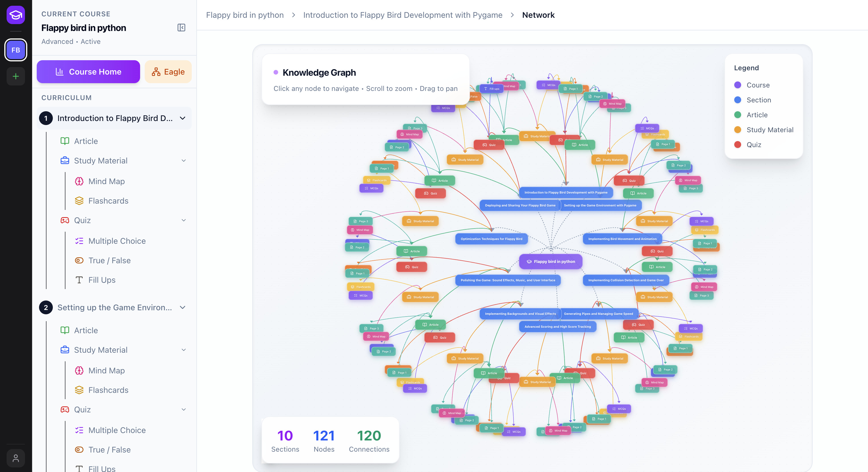Click the Course Home button

88,72
